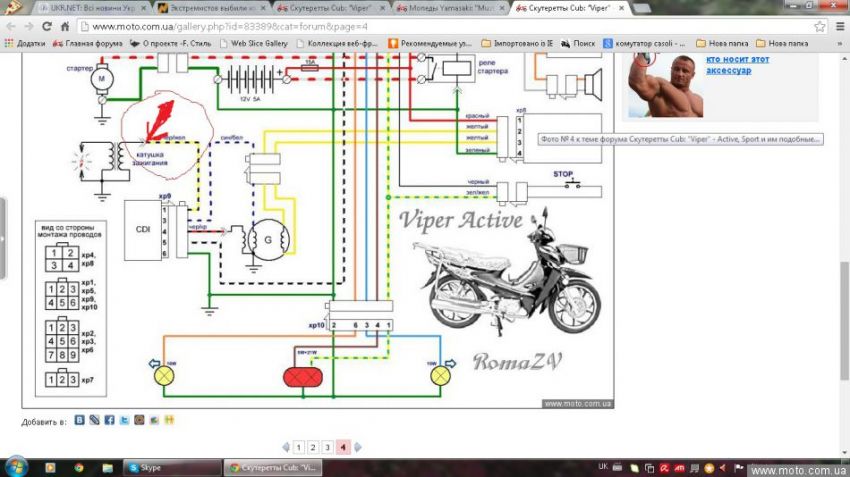Screen dimensions: 850x477
Task: Switch to the Мопеды Yamasaki tab
Action: [451, 8]
